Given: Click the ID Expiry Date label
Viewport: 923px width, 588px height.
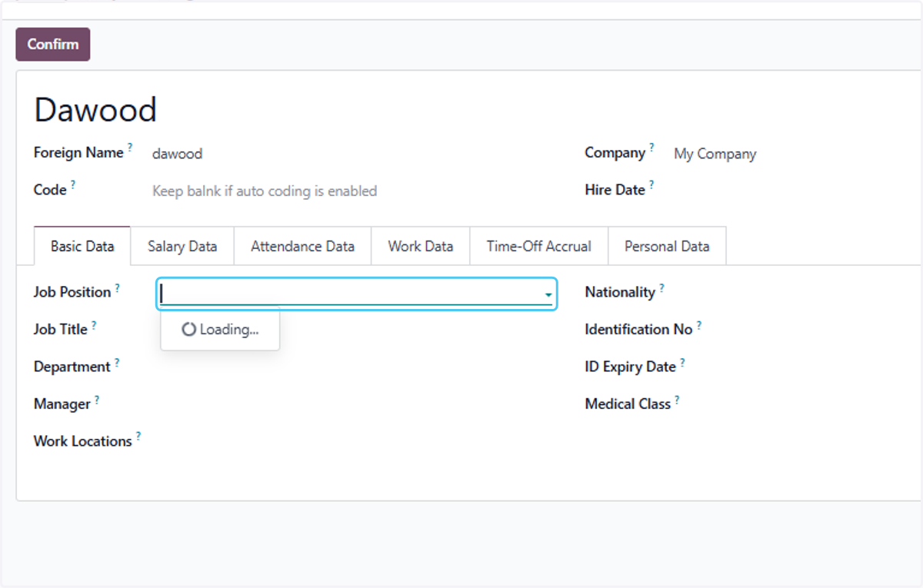Looking at the screenshot, I should [630, 367].
